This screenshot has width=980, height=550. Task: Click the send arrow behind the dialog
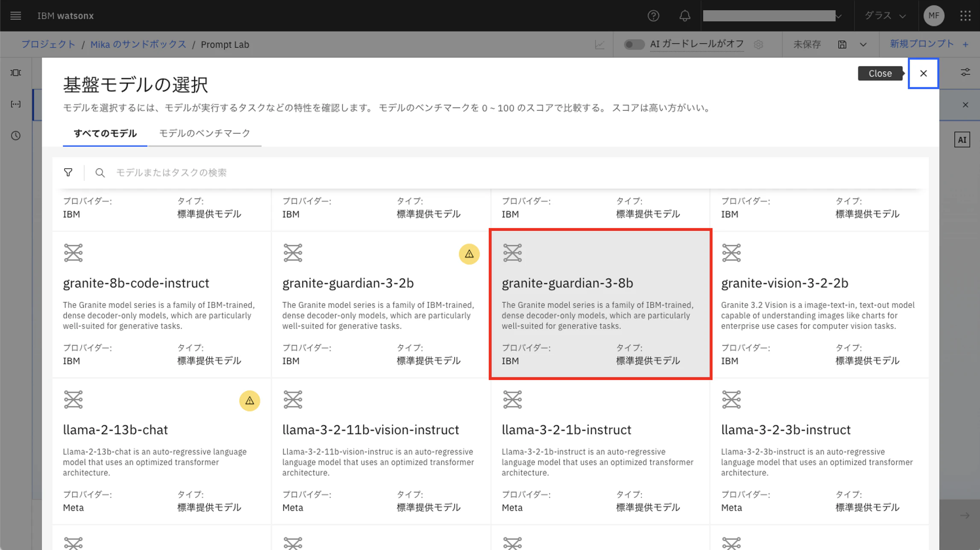click(x=965, y=515)
